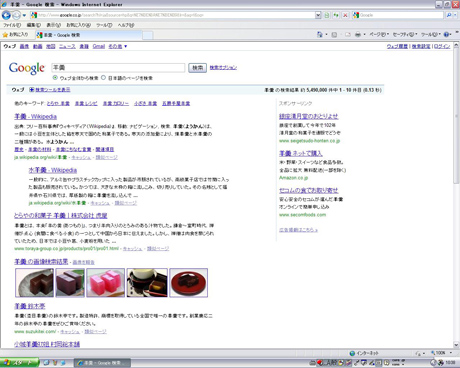The height and width of the screenshot is (368, 460).
Task: Click the pink yokan image thumbnail
Action: (106, 283)
